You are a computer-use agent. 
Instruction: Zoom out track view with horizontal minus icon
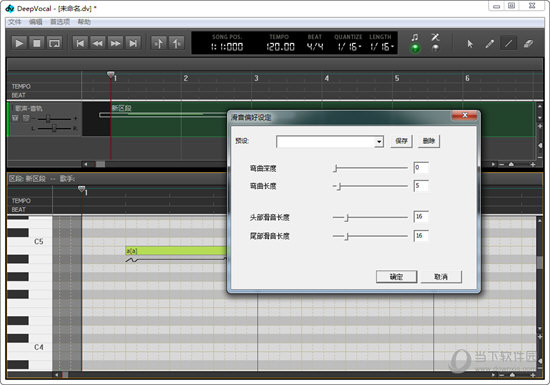502,164
